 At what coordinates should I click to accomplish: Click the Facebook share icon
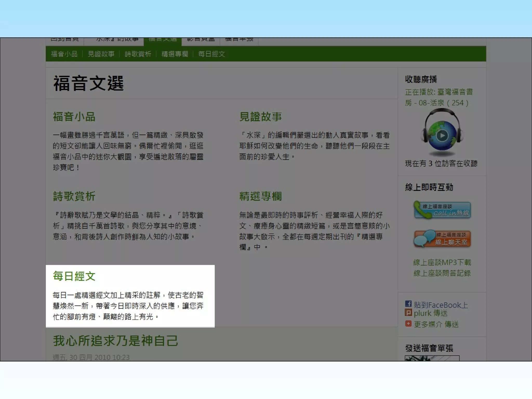408,304
